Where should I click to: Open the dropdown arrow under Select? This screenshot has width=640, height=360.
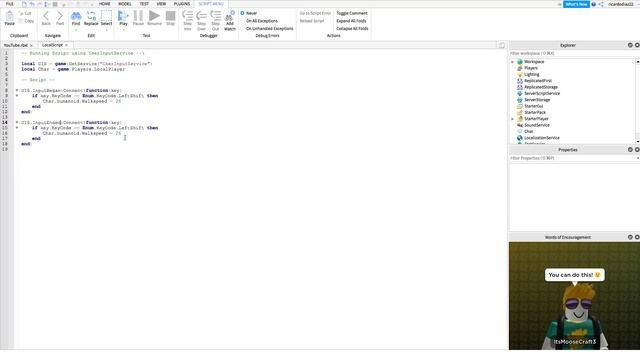point(107,30)
